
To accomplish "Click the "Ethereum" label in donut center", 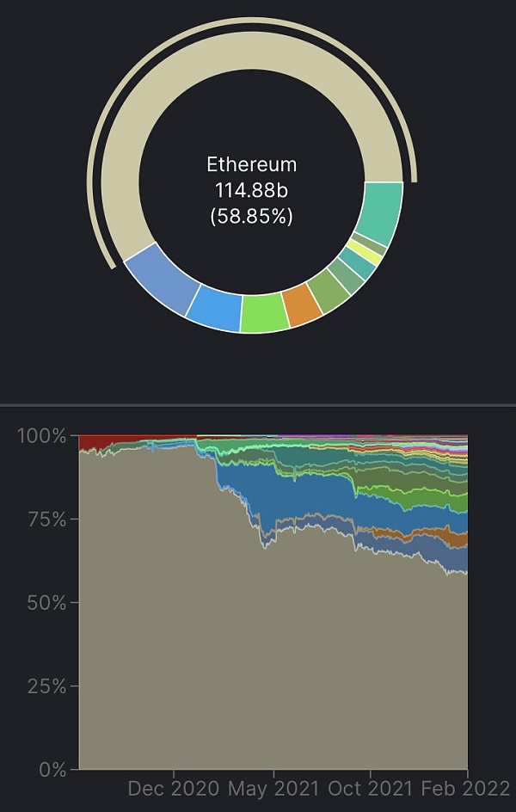I will click(251, 164).
